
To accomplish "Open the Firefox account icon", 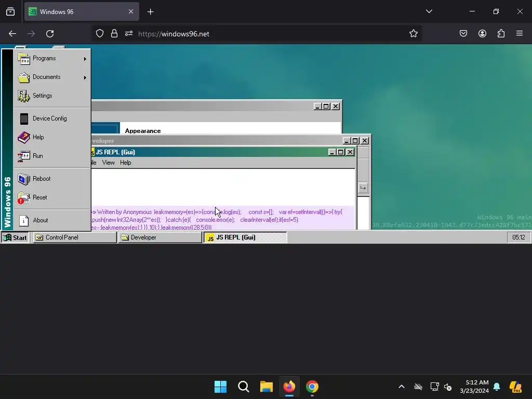I will click(x=482, y=34).
